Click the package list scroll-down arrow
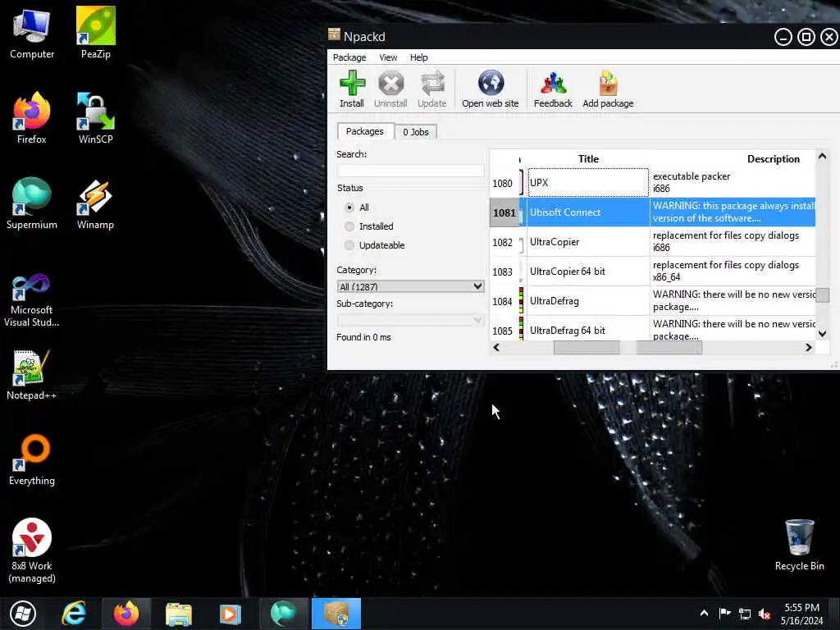840x630 pixels. [822, 333]
